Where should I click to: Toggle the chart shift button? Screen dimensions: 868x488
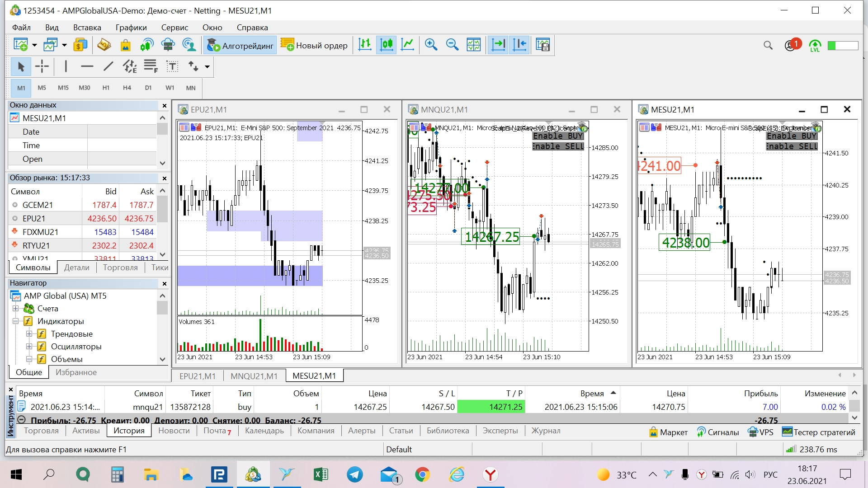pos(519,45)
